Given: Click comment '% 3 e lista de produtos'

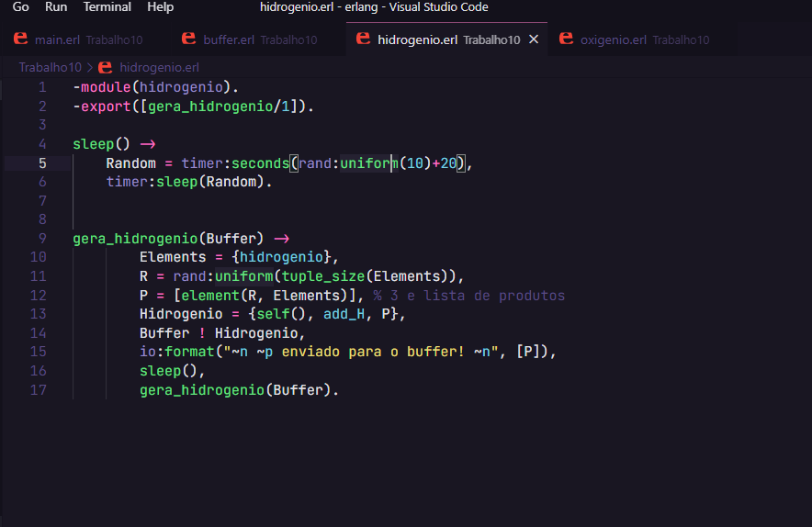Looking at the screenshot, I should 468,295.
